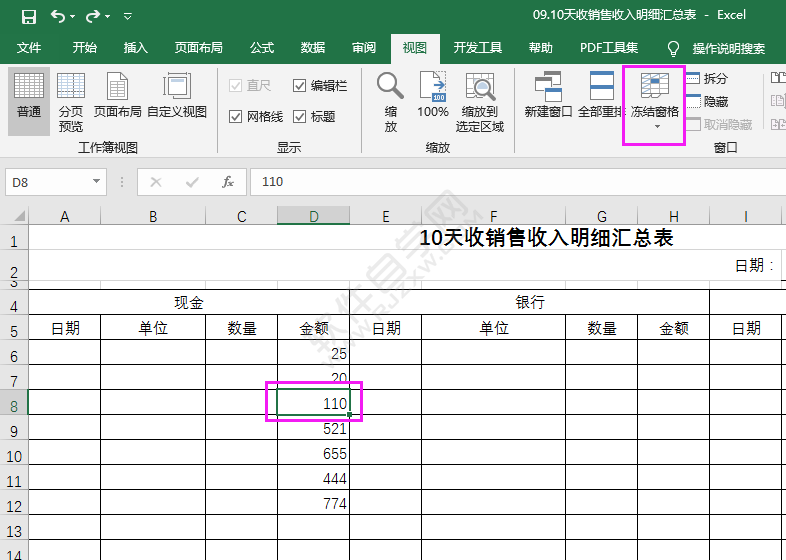Click the Undo arrow icon
This screenshot has width=786, height=560.
coord(58,17)
